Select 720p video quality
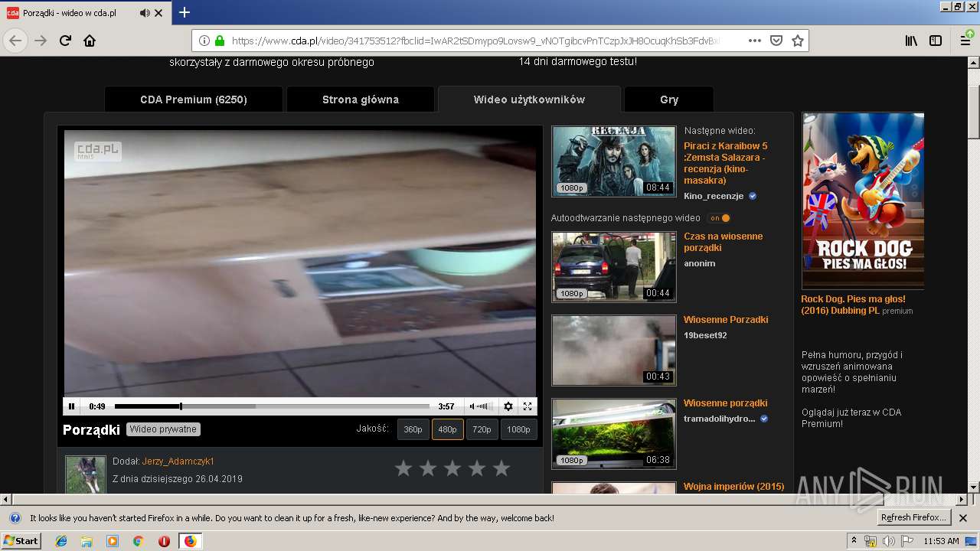980x551 pixels. pos(482,429)
